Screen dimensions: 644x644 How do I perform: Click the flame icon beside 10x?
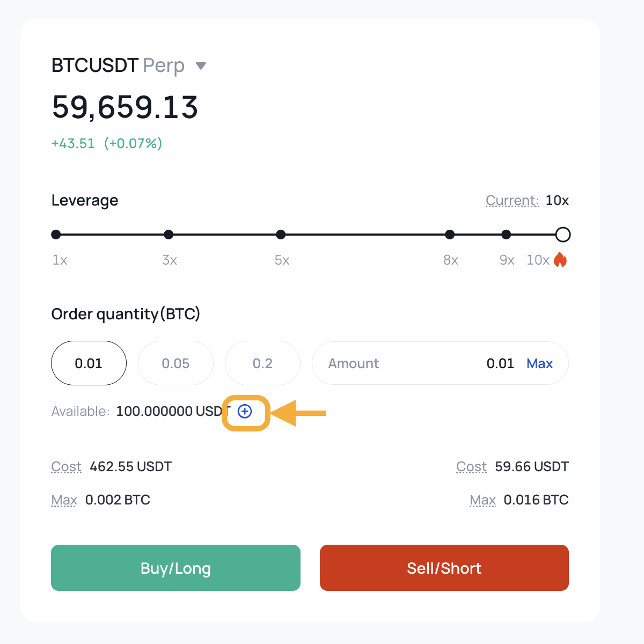pyautogui.click(x=560, y=260)
